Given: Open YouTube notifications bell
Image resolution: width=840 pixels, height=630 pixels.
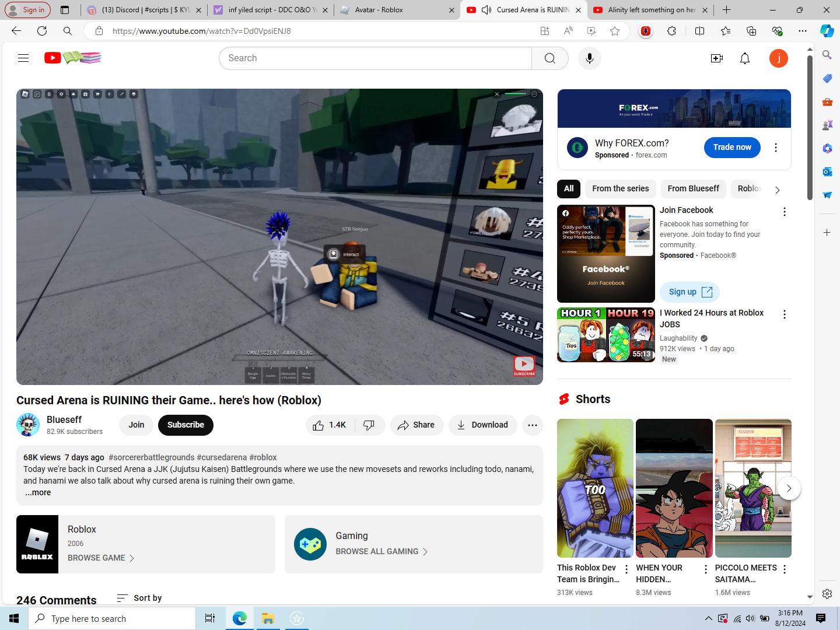Looking at the screenshot, I should click(745, 58).
